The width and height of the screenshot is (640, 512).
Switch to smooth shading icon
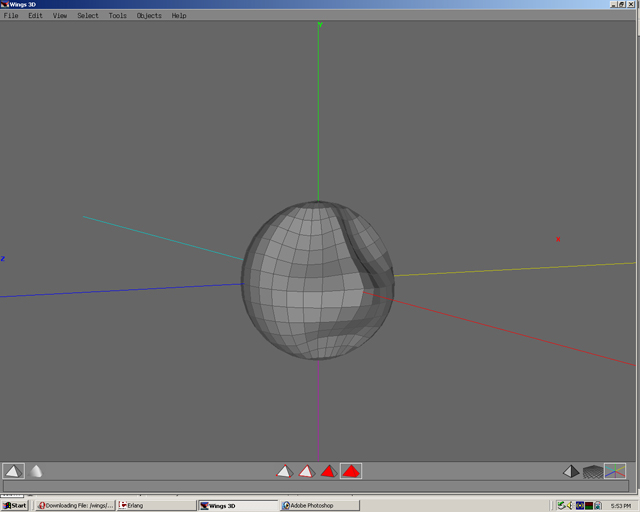point(36,471)
